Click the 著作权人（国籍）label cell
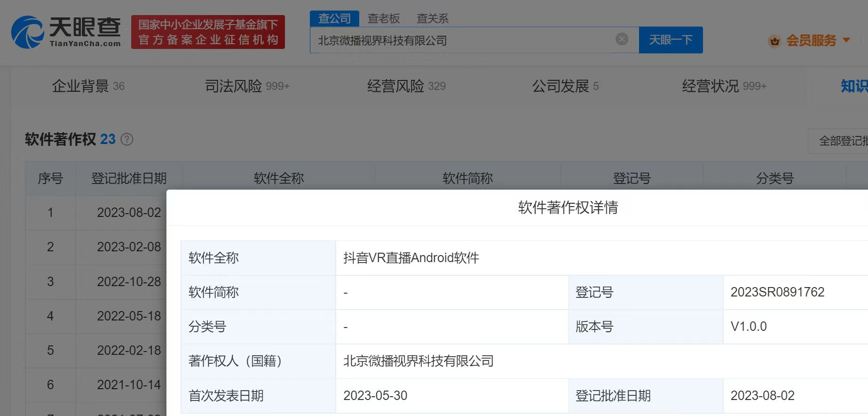The height and width of the screenshot is (416, 868). click(258, 361)
